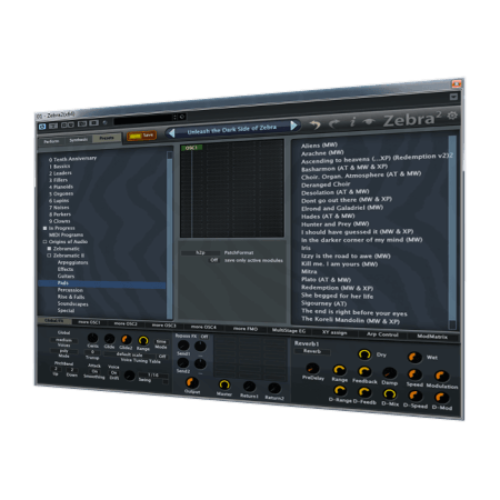
Task: Click the Glide2 knob
Action: click(x=126, y=339)
